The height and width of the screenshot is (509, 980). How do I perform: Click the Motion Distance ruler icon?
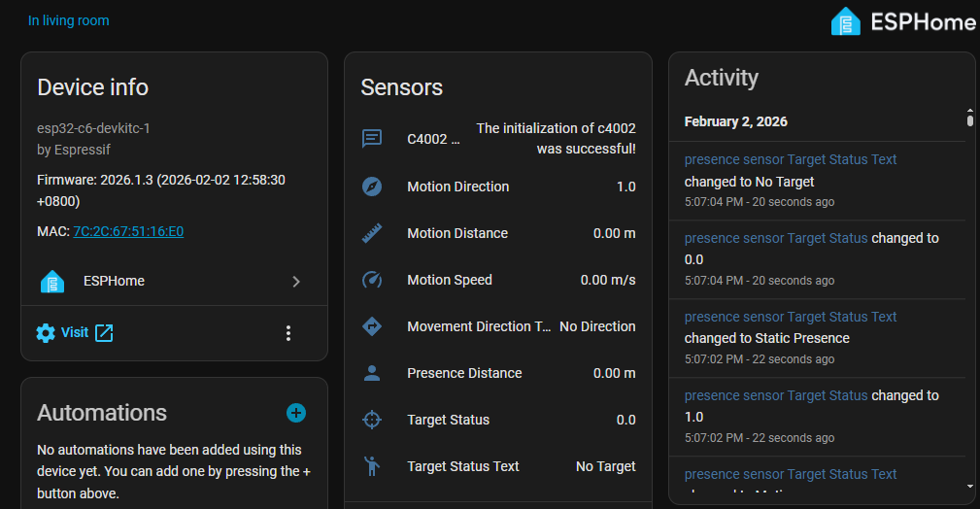click(x=372, y=233)
